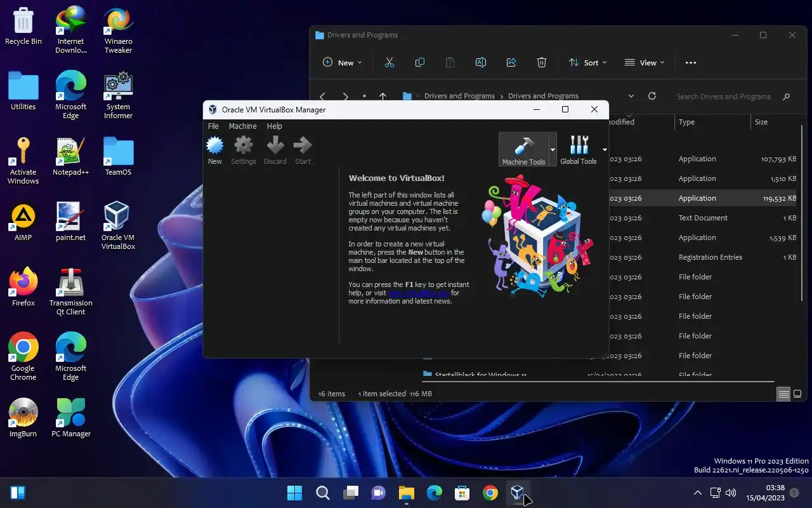
Task: Show hidden tray icons chevron
Action: [698, 493]
